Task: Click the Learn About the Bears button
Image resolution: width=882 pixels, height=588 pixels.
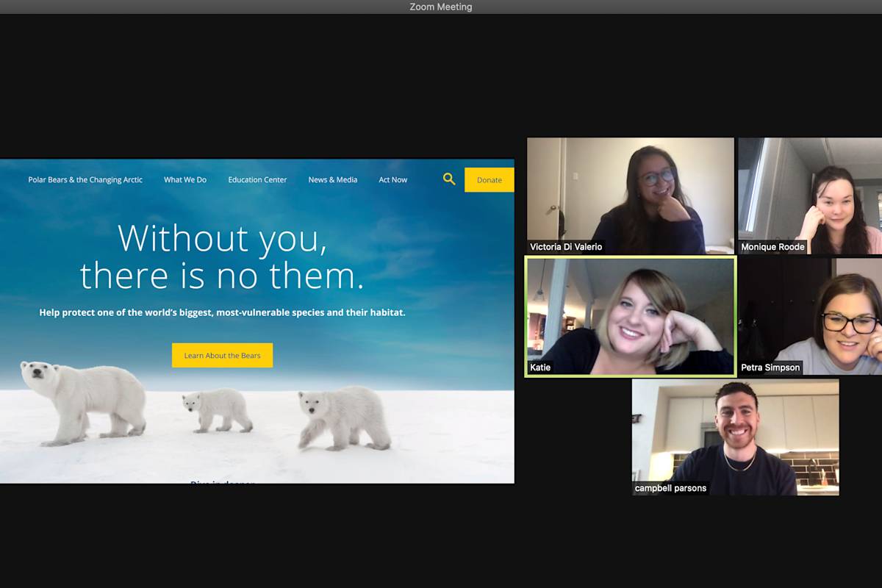Action: coord(222,355)
